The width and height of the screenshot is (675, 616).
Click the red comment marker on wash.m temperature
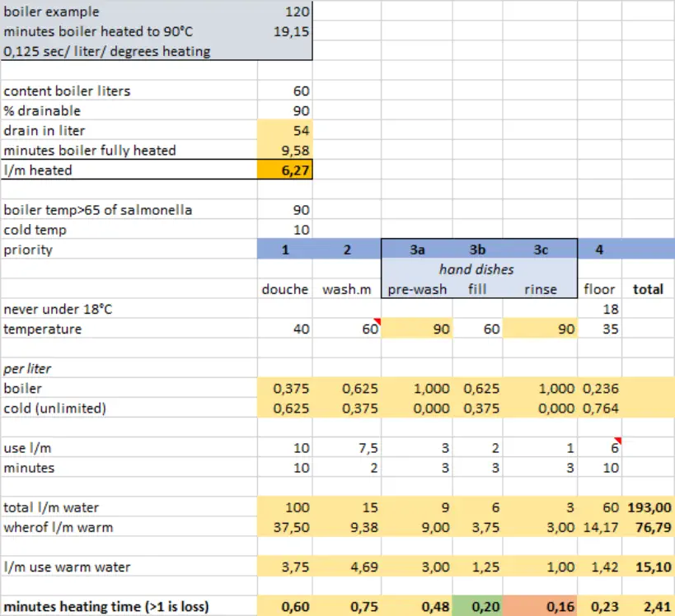click(377, 321)
